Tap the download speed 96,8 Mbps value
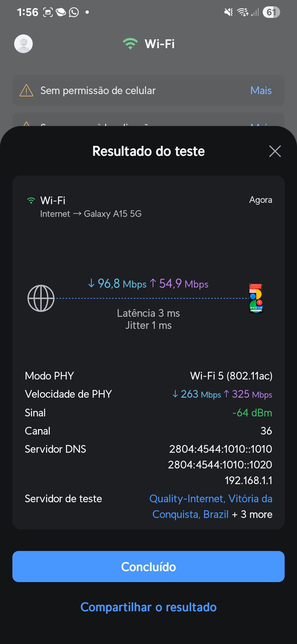The image size is (297, 644). point(117,283)
